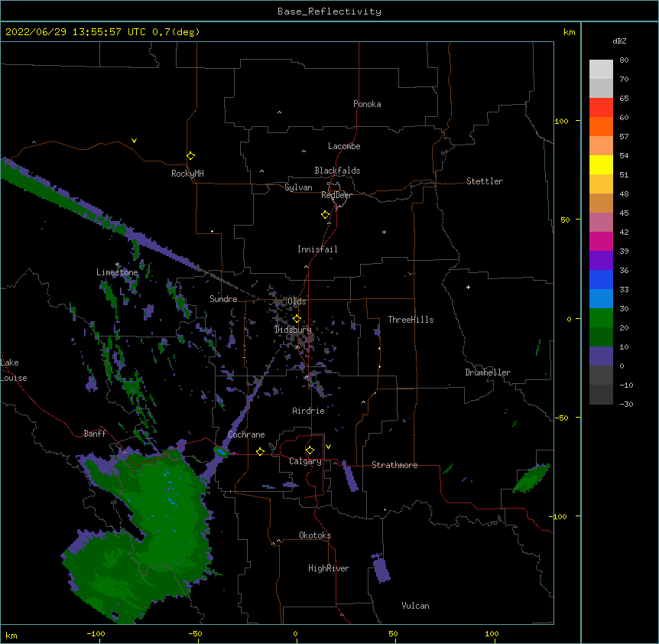Select the timestamp 2022/06/29 13:55:57 UTC
This screenshot has width=659, height=644.
pos(76,32)
